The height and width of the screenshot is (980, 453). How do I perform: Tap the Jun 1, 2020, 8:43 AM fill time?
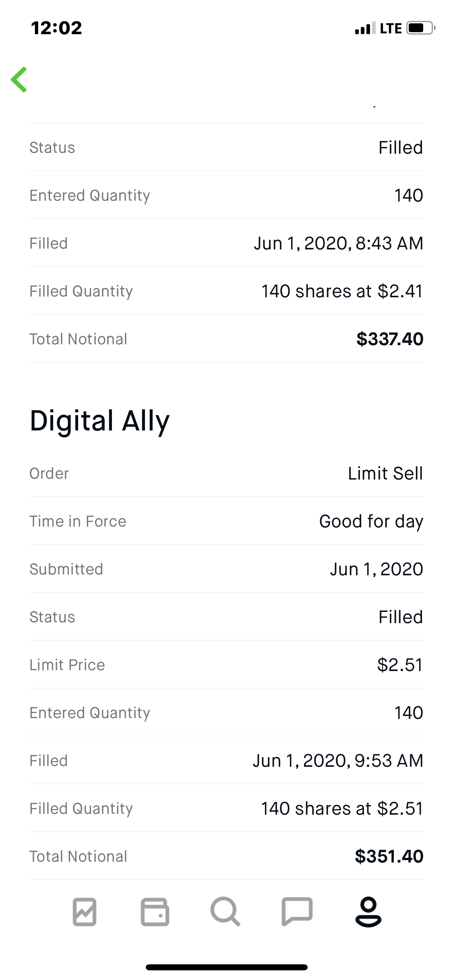tap(338, 243)
